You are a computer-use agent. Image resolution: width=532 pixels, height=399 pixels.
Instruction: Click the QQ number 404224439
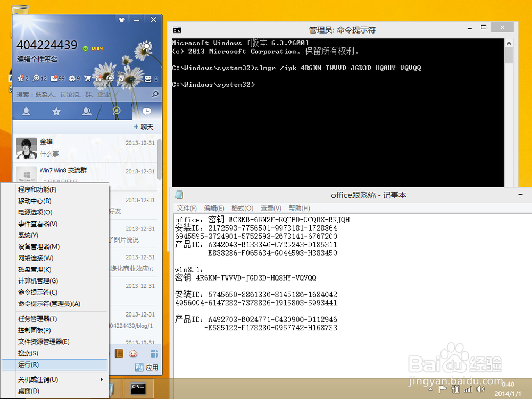(47, 45)
